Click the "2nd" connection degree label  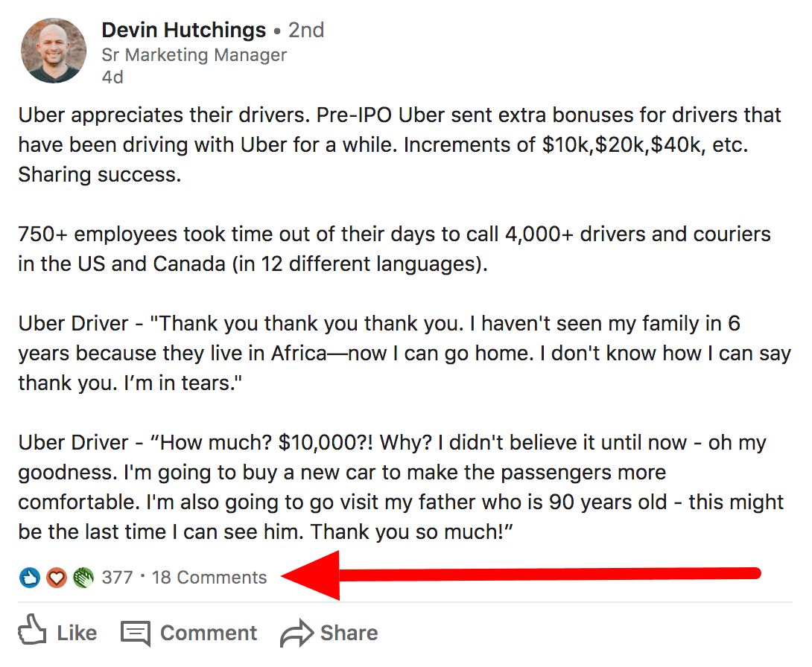point(306,31)
